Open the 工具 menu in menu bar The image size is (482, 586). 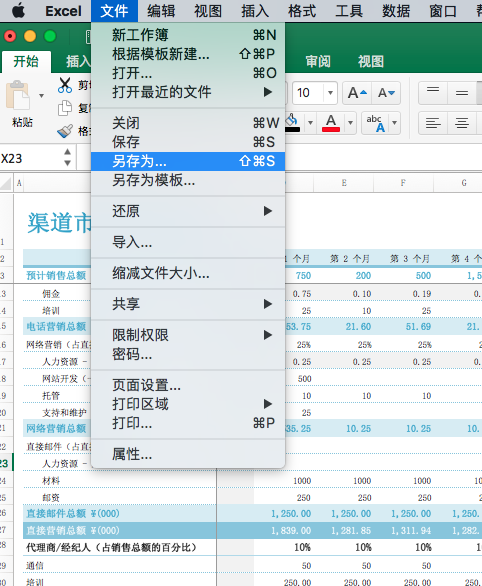pos(349,11)
